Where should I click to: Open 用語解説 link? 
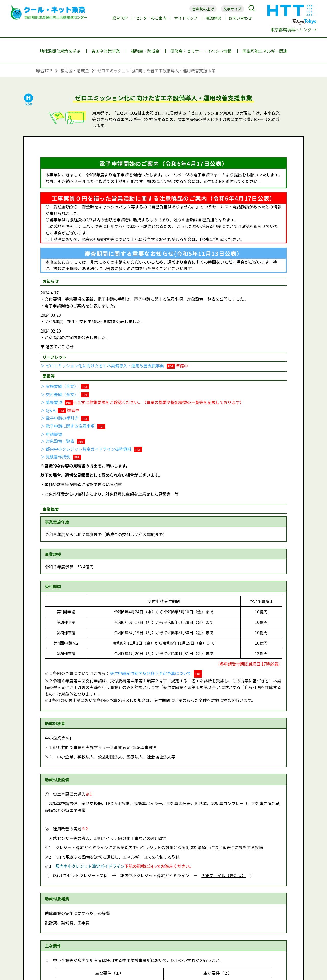pos(213,18)
